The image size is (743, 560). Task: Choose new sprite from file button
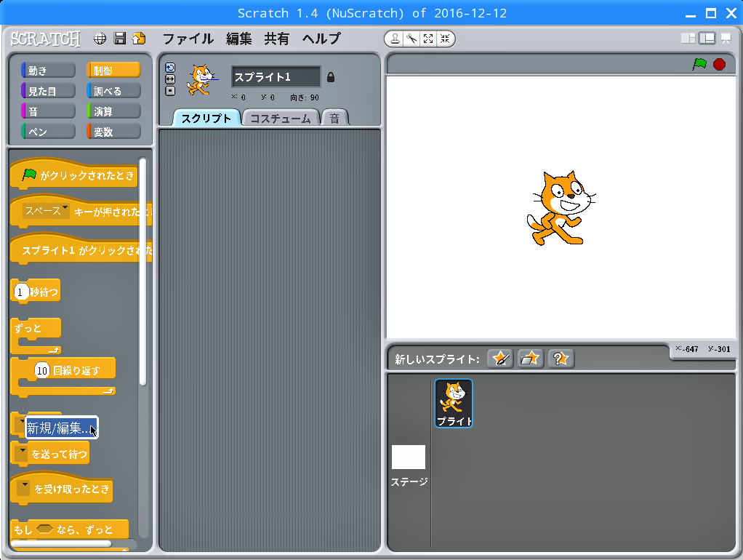point(530,359)
